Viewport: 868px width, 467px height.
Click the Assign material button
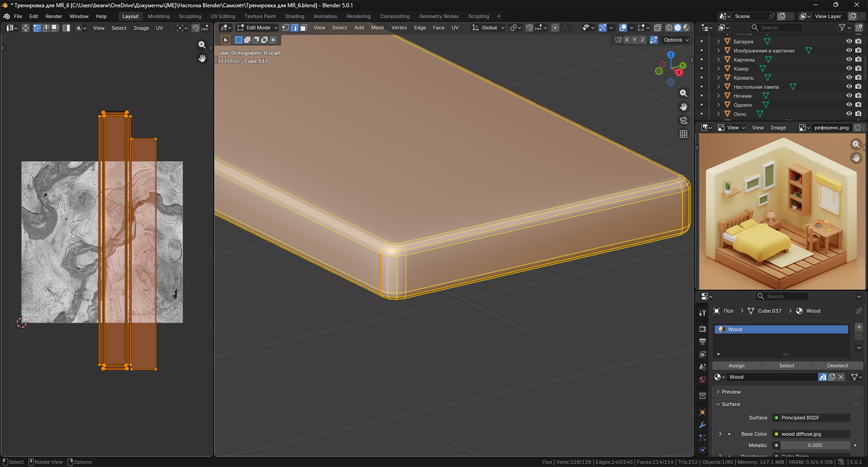[x=736, y=366]
